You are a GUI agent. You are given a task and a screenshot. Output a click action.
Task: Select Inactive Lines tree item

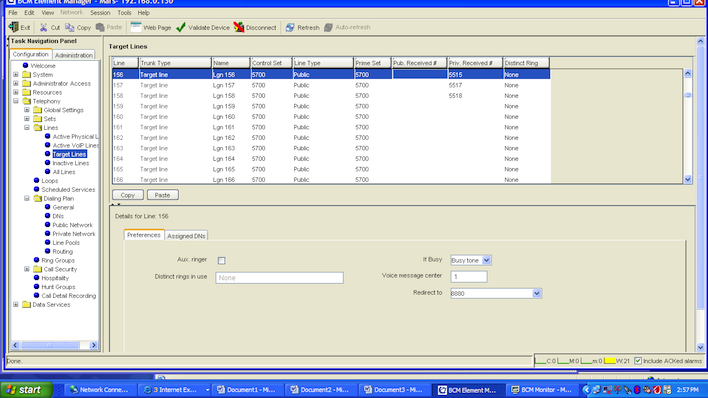70,163
